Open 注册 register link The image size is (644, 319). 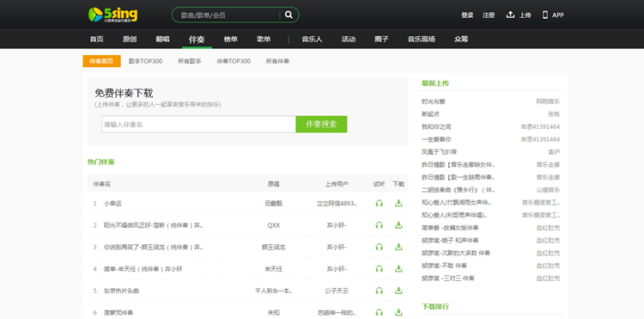pos(489,15)
